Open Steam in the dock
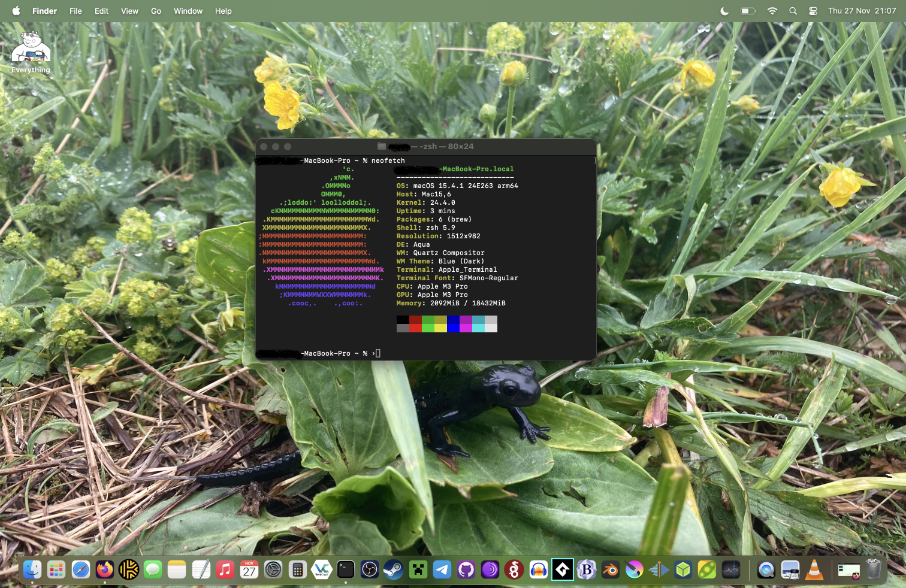This screenshot has width=906, height=588. (394, 569)
